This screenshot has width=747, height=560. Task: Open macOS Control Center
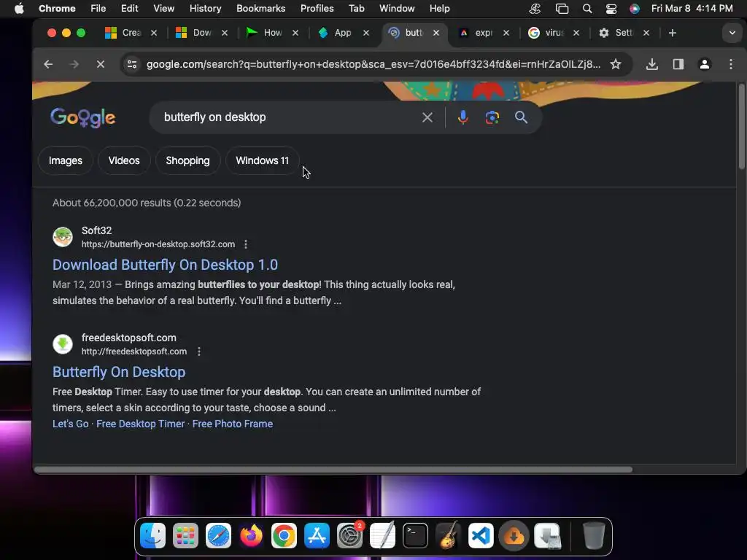(611, 9)
